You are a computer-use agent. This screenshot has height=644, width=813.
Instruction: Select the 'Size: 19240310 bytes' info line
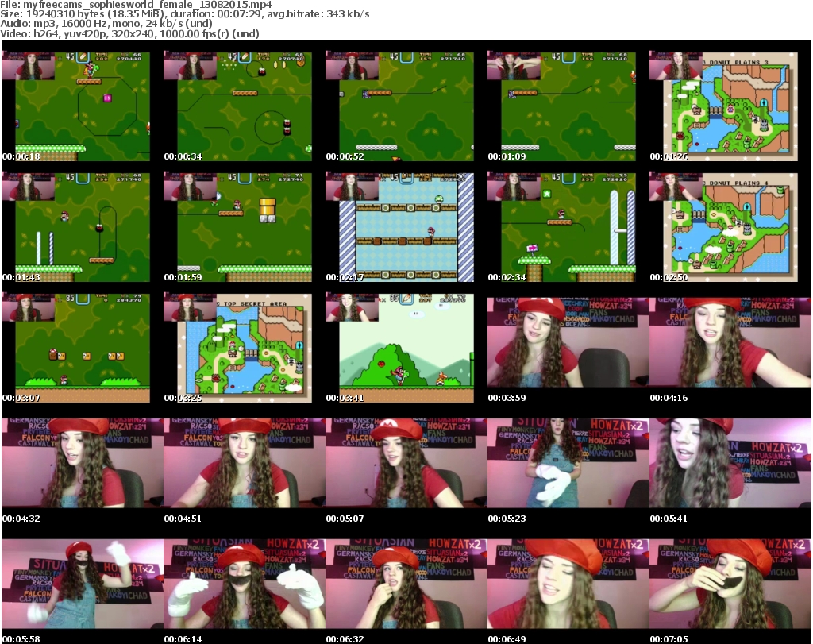pos(184,14)
